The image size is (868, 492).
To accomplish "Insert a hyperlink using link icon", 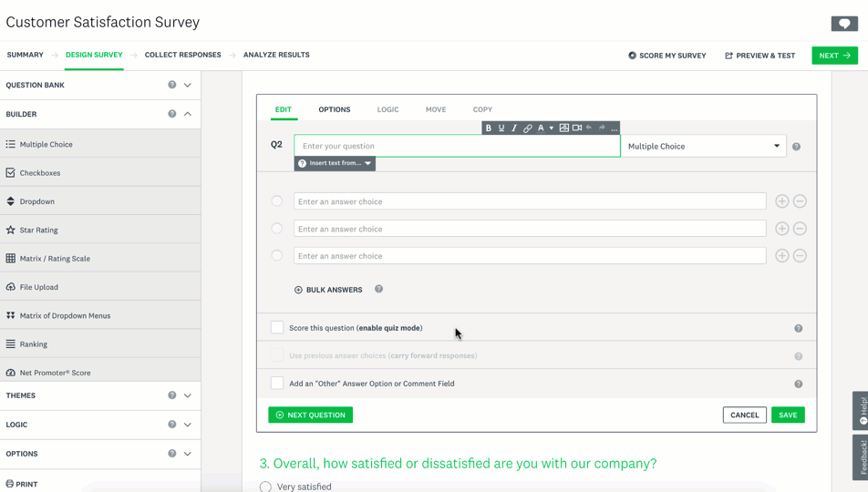I will [x=527, y=128].
